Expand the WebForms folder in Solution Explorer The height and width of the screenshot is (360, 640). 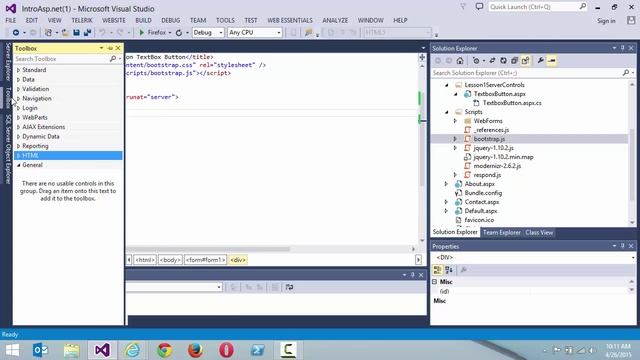coord(455,121)
